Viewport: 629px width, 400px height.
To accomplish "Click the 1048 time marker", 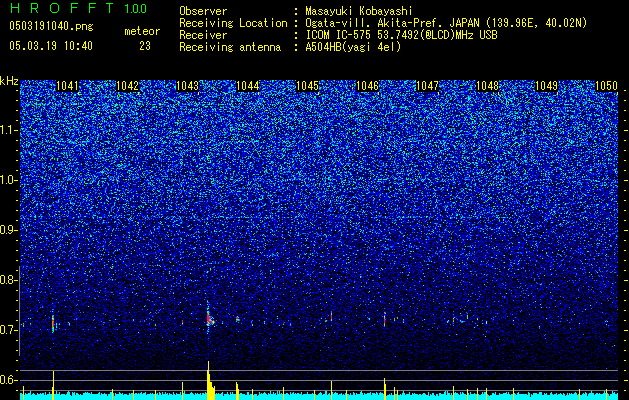I will 487,86.
